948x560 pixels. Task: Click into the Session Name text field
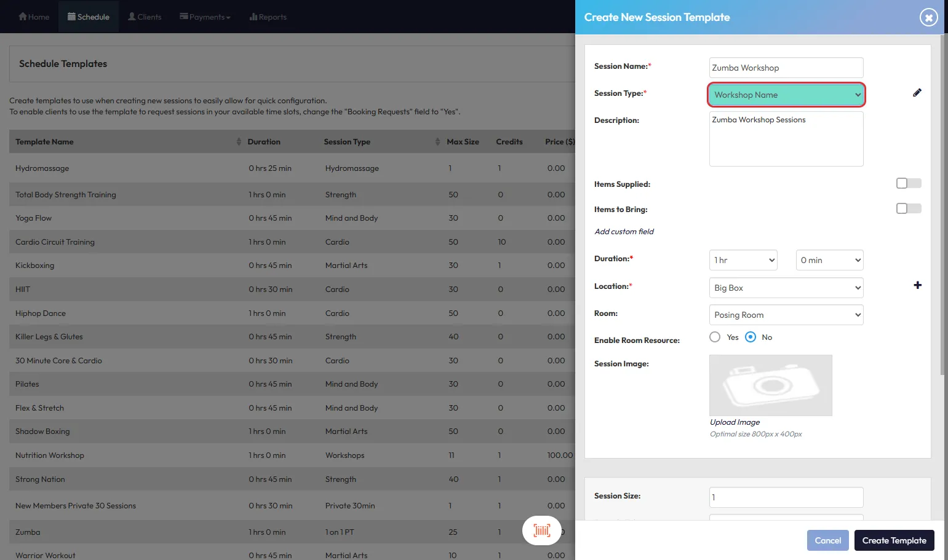click(x=786, y=68)
